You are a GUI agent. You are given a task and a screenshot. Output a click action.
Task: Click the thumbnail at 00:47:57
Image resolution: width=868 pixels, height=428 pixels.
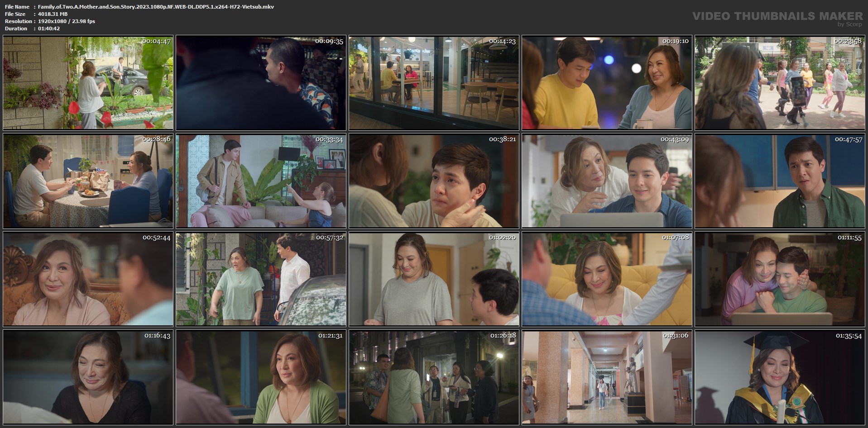coord(780,181)
